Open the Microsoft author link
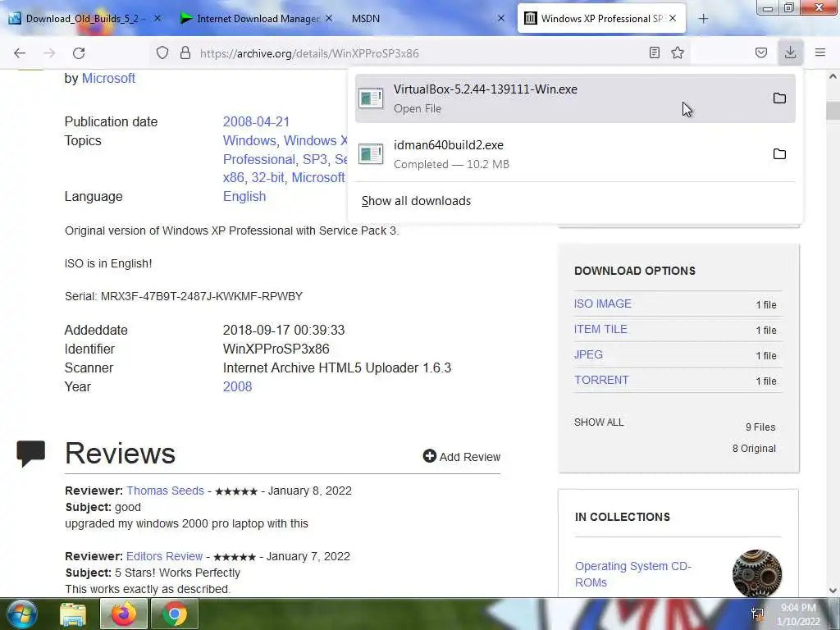 [108, 78]
